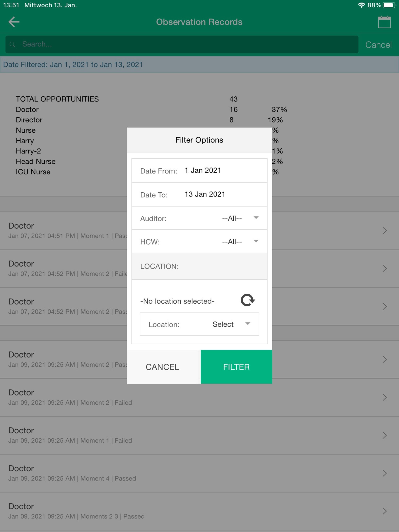The width and height of the screenshot is (399, 532).
Task: Tap the back arrow icon
Action: coord(14,22)
